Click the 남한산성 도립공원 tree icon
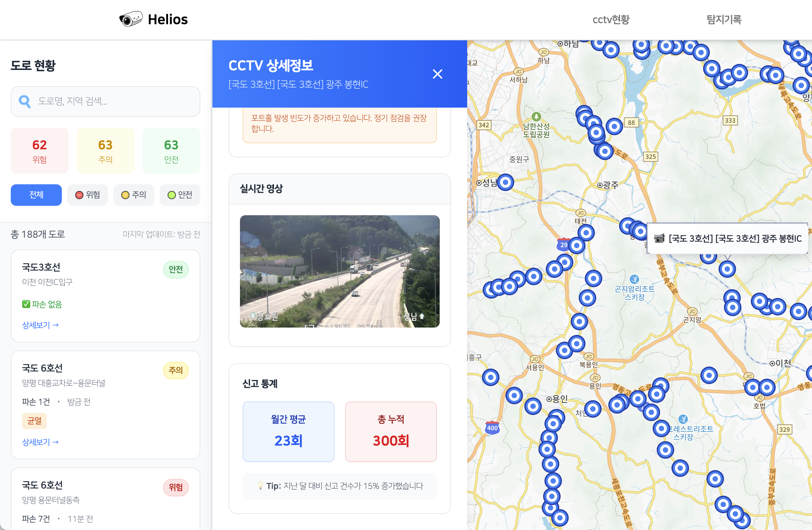The width and height of the screenshot is (812, 530). 536,117
